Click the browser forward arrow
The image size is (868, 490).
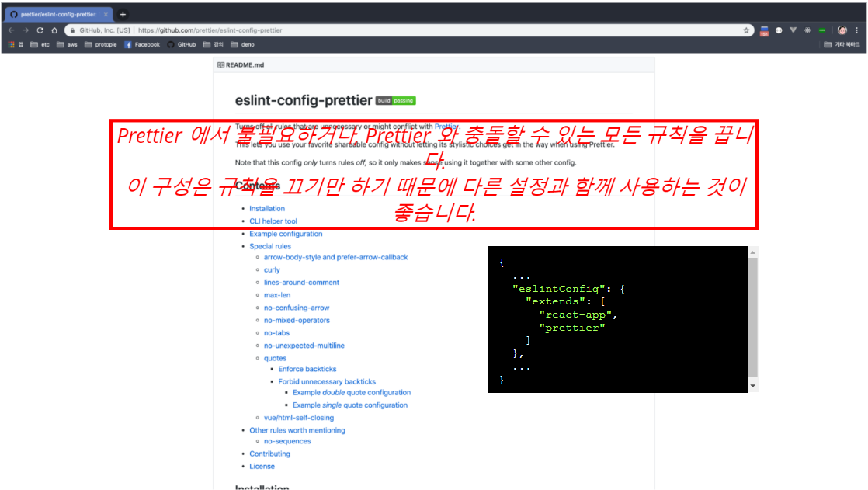(x=26, y=30)
